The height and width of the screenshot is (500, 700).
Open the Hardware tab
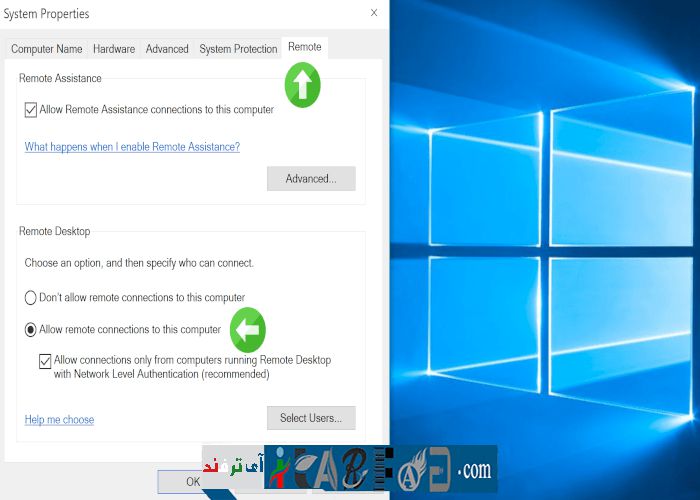114,49
